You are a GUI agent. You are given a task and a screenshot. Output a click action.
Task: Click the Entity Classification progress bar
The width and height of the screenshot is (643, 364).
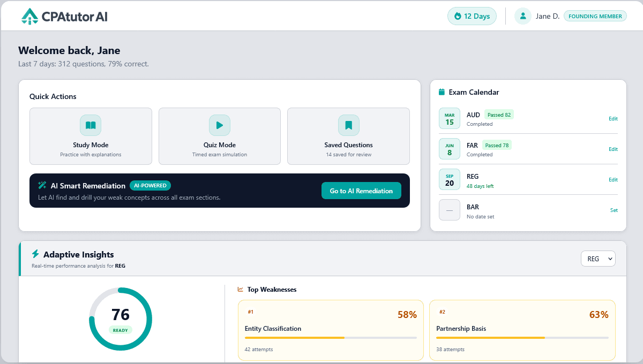coord(331,338)
